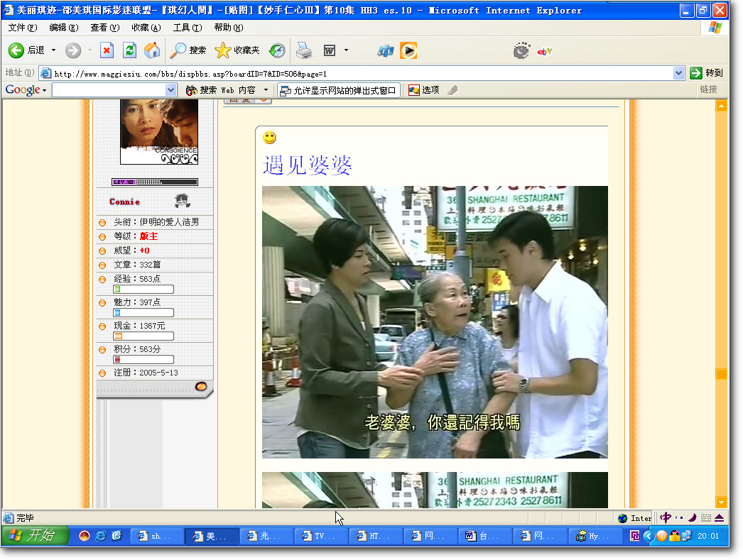This screenshot has width=743, height=560.
Task: Open the Back button history dropdown arrow
Action: (53, 50)
